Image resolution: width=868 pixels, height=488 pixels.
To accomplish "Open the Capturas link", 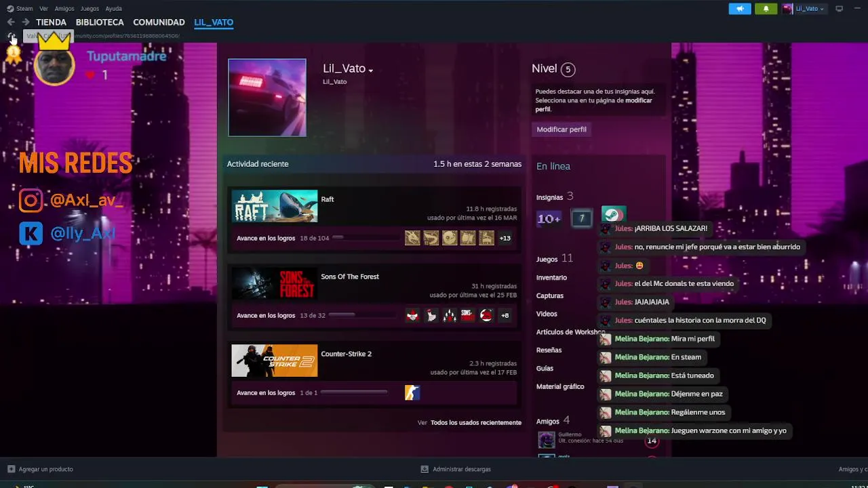I will tap(550, 296).
